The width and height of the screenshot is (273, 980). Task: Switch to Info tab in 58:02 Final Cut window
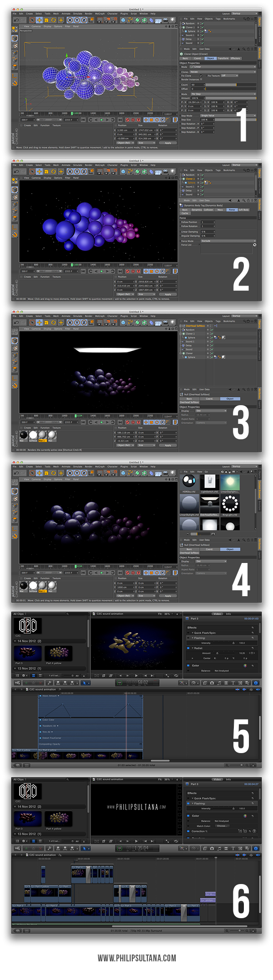click(228, 614)
